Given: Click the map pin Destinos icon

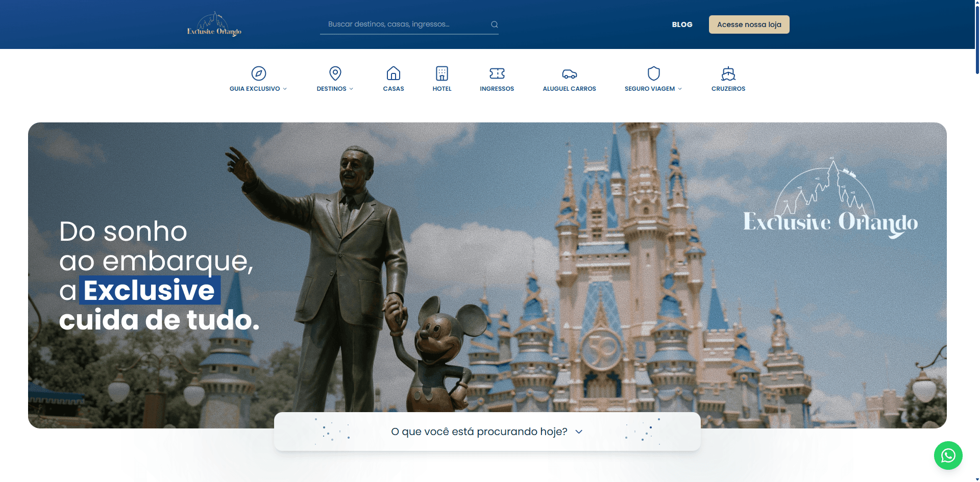Looking at the screenshot, I should [335, 73].
